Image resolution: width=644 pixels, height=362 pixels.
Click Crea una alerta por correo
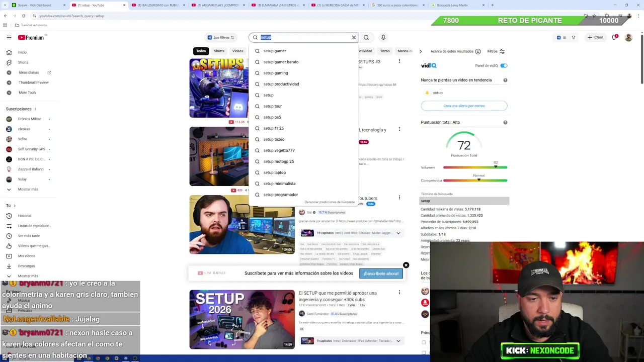(464, 106)
